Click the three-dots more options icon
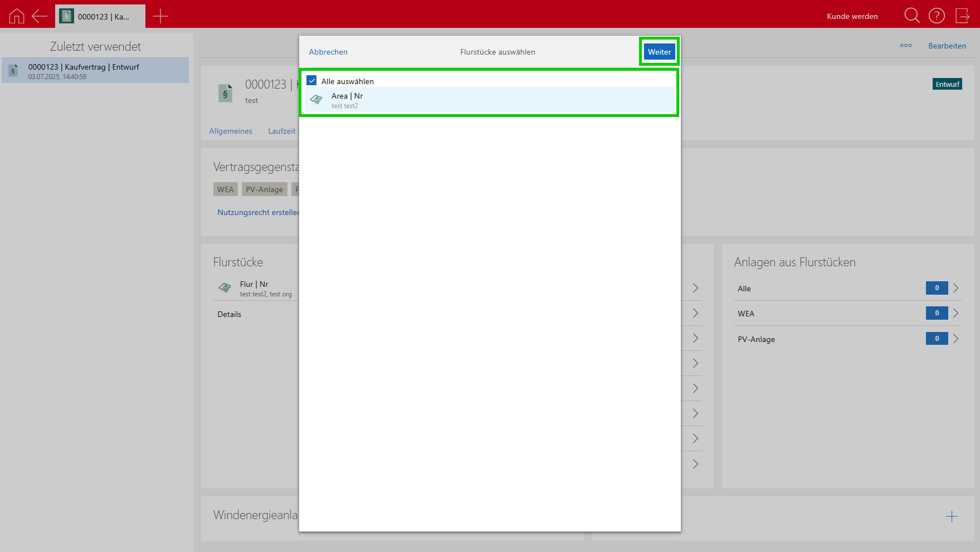 [x=905, y=46]
